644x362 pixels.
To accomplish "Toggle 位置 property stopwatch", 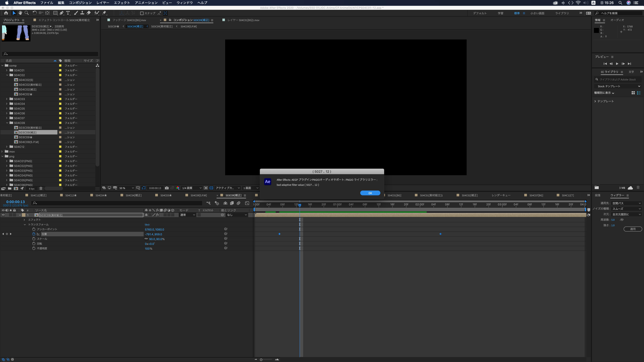I will click(x=34, y=234).
